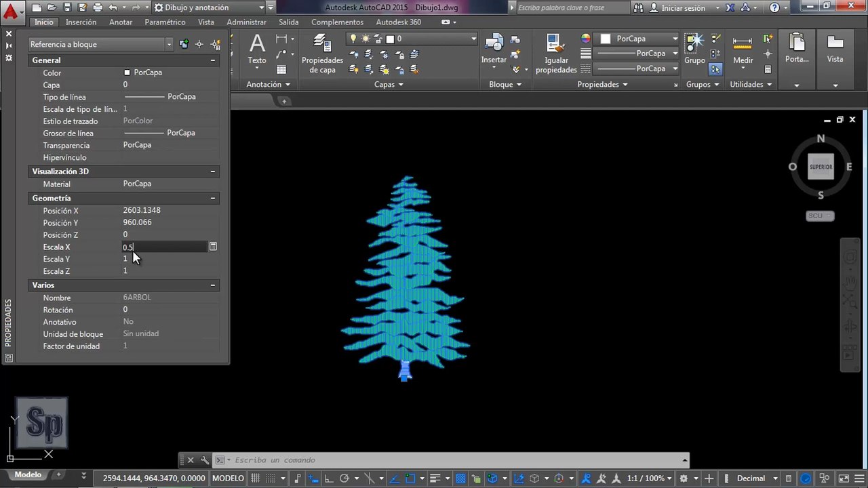Viewport: 868px width, 488px height.
Task: Switch to the Anotar ribbon tab
Action: [x=121, y=22]
